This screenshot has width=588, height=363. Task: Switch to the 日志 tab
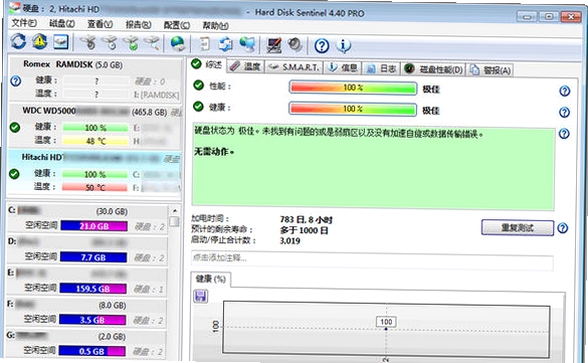381,69
